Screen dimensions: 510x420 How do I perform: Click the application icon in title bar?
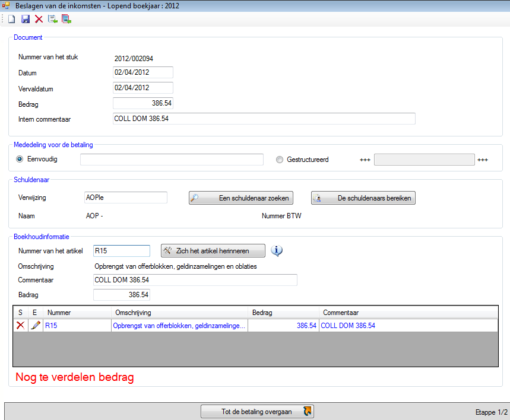[5, 5]
